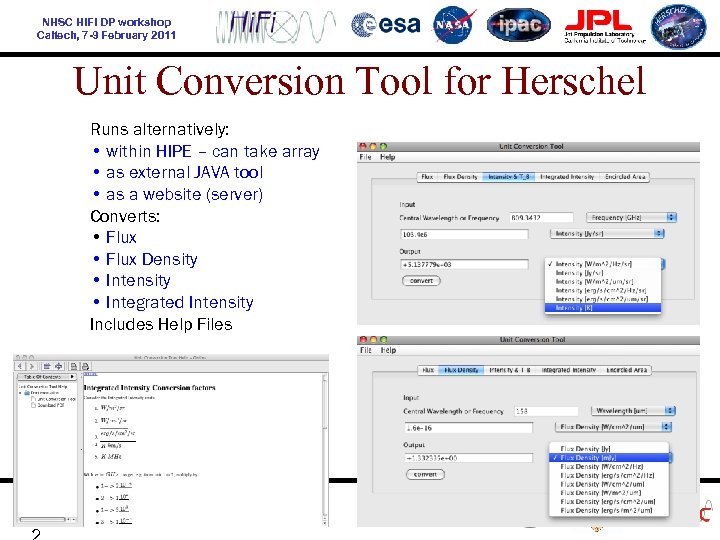This screenshot has height=540, width=720.
Task: Choose highlighted Intensity [K] option
Action: coord(602,308)
